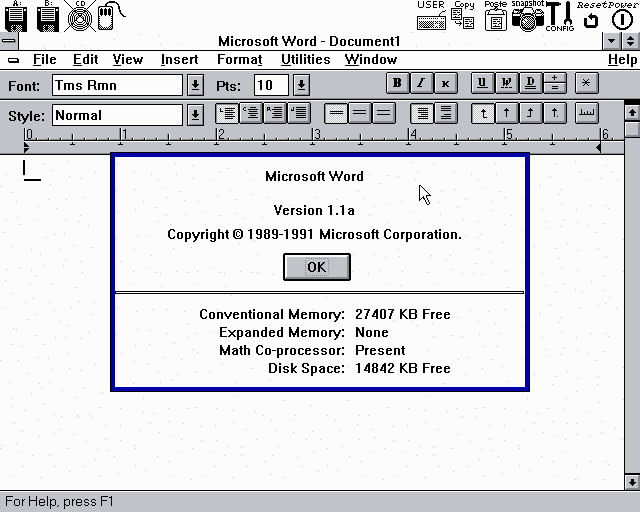Click the Style field showing Normal

(117, 115)
